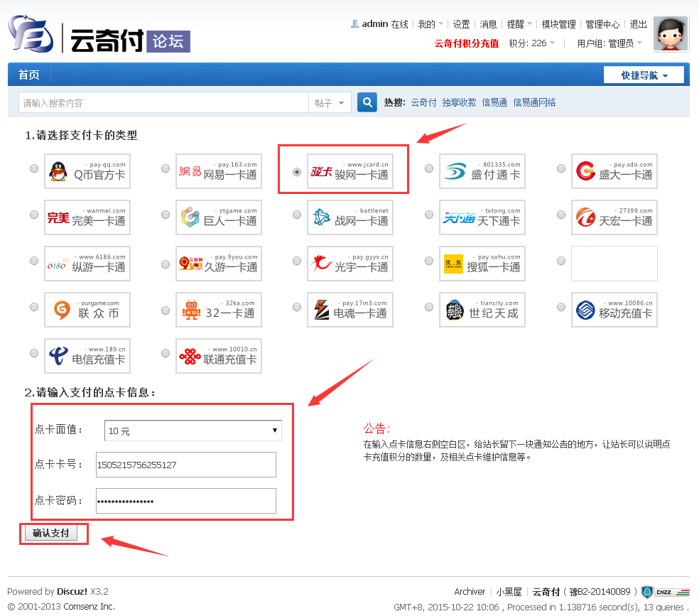Viewport: 699px width, 616px height.
Task: Click the 32一卡通 robot card logo
Action: coord(219,310)
